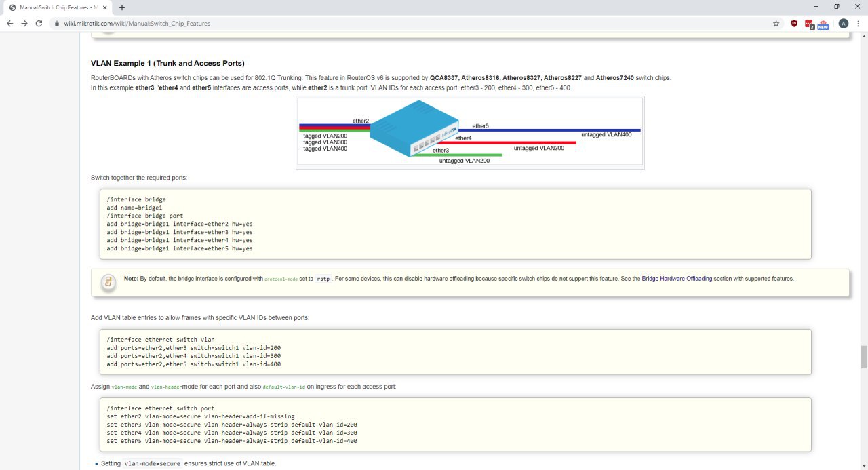The height and width of the screenshot is (470, 868).
Task: Click '/interface ethernet switch vlan' line
Action: click(161, 340)
